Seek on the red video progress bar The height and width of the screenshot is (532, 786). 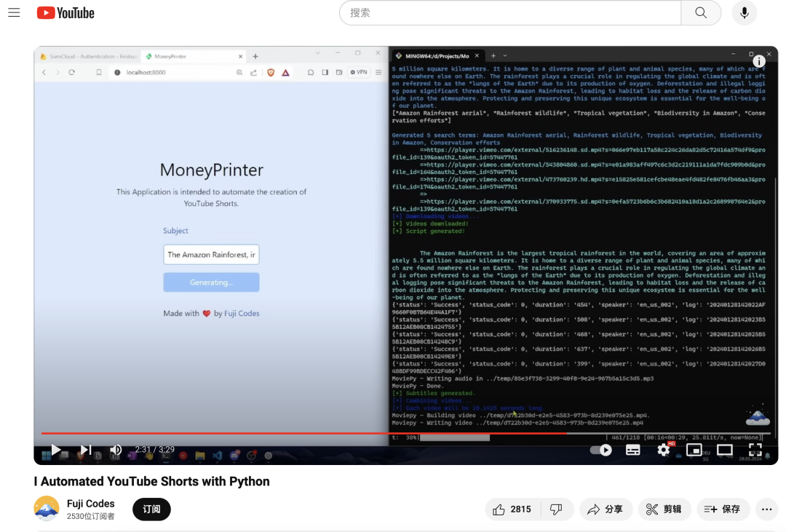coord(405,433)
